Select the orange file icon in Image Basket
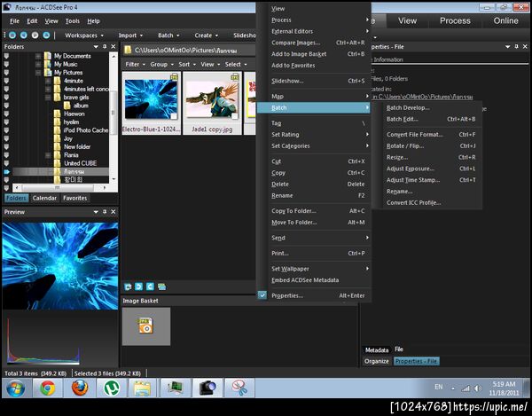 pyautogui.click(x=146, y=326)
